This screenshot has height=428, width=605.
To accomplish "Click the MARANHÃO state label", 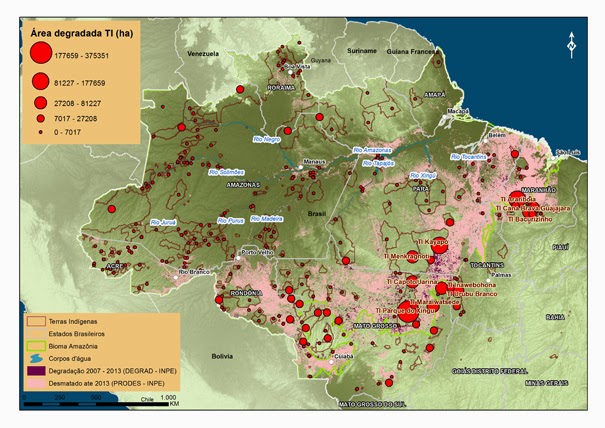I will [539, 190].
